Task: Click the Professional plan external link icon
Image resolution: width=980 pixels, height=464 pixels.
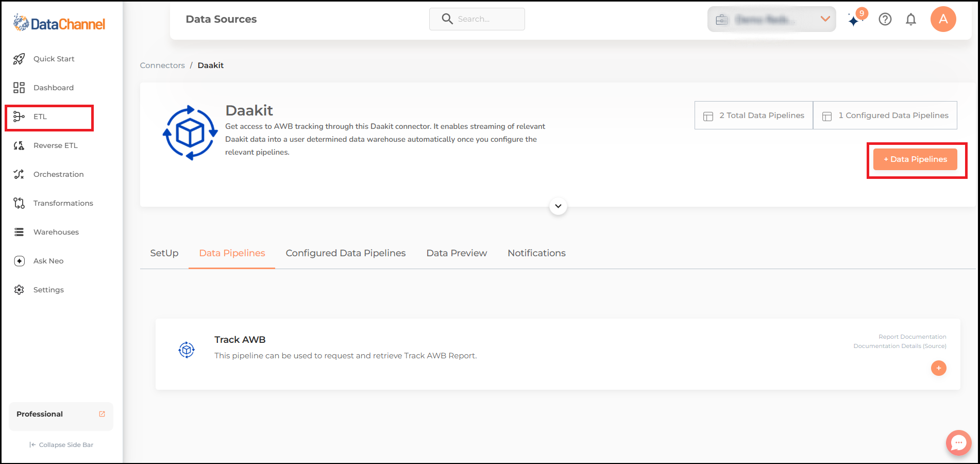Action: (102, 414)
